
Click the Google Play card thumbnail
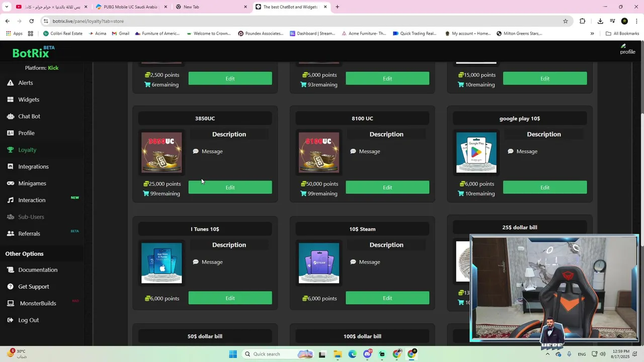pyautogui.click(x=476, y=152)
